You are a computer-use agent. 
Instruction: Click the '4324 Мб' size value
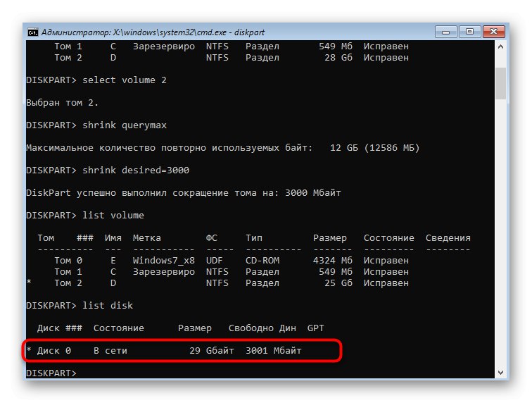[x=332, y=261]
